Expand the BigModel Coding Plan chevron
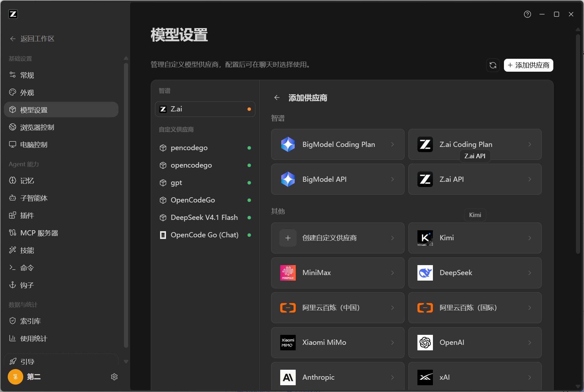Screen dimensions: 584x392 [393, 144]
